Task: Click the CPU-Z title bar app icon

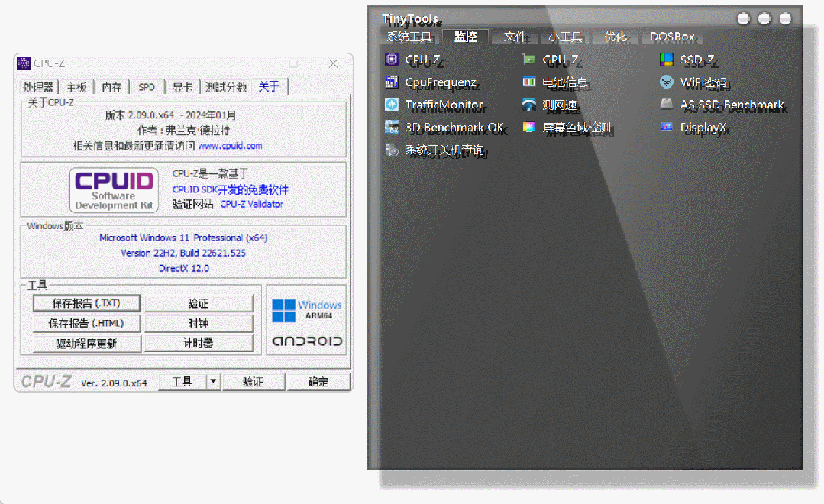Action: (x=24, y=63)
